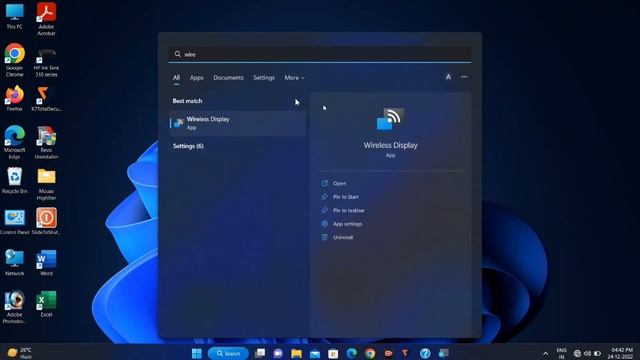
Task: Click the taskbar Search button
Action: pyautogui.click(x=228, y=353)
